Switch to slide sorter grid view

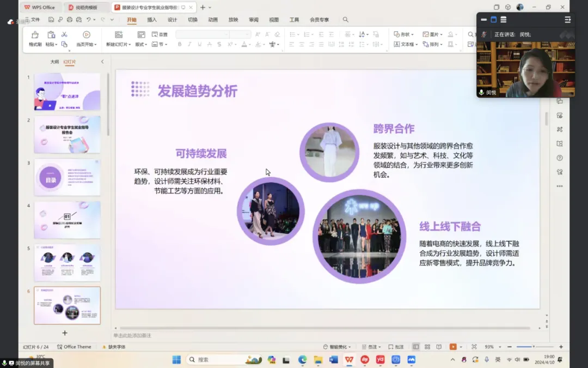point(427,347)
